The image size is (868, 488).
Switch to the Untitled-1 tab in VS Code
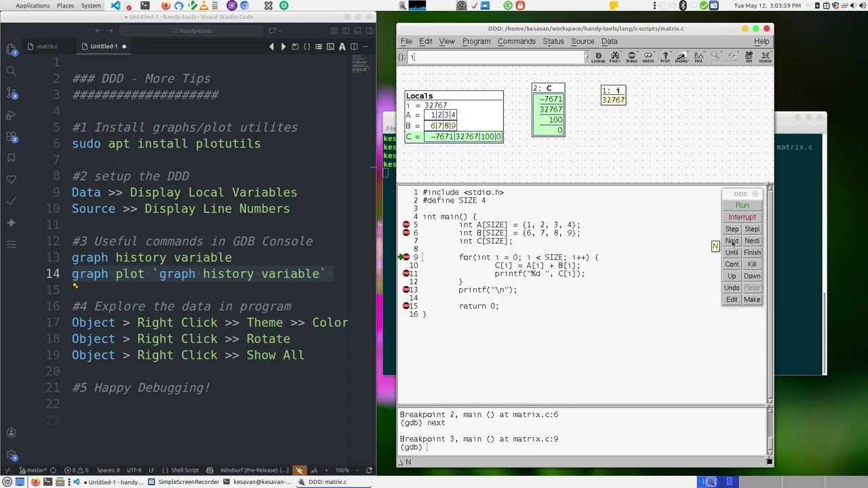coord(104,46)
